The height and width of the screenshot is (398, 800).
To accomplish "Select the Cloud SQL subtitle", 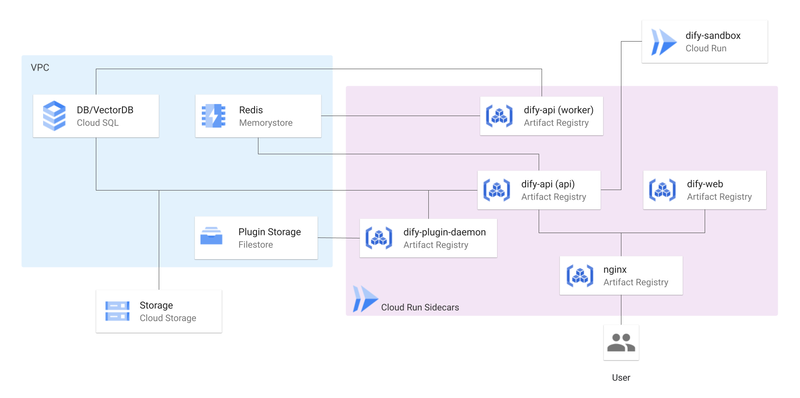I will (97, 123).
